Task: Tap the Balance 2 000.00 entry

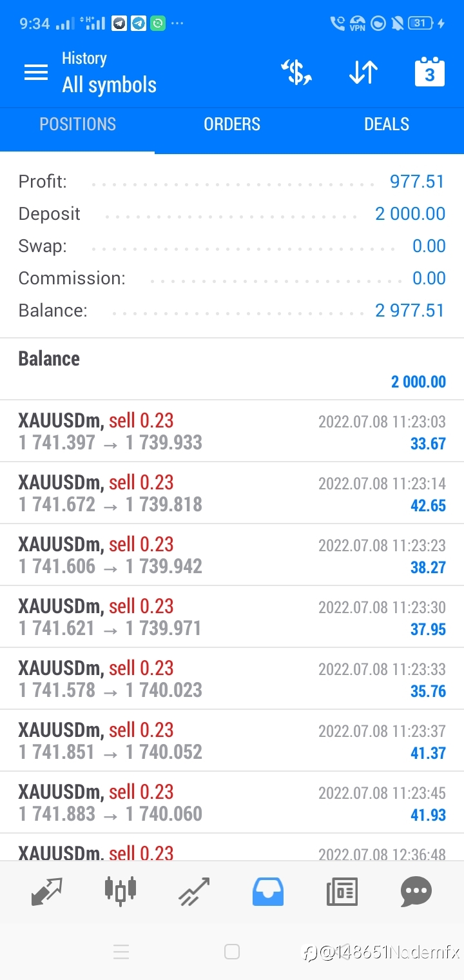Action: click(x=232, y=369)
